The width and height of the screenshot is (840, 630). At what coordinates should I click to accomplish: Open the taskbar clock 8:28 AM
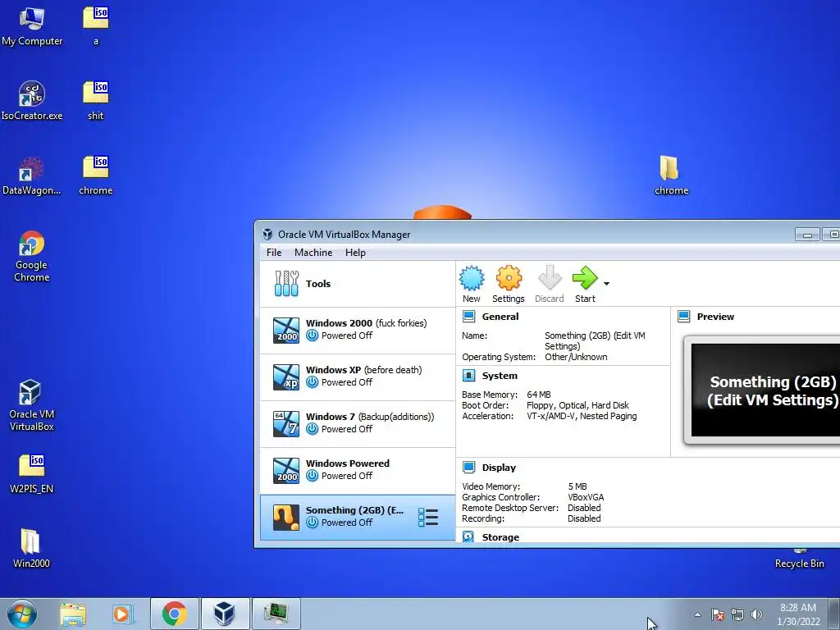point(798,614)
